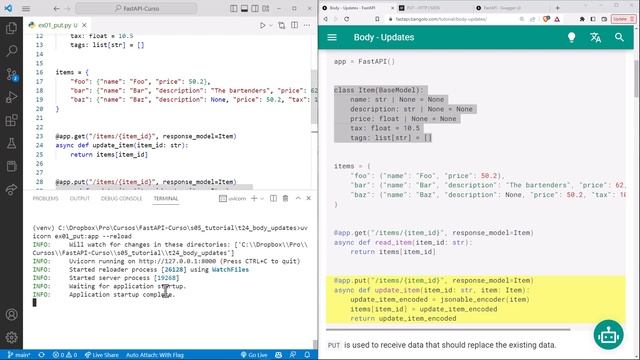Close the Body - Updates browser tab

coord(392,8)
